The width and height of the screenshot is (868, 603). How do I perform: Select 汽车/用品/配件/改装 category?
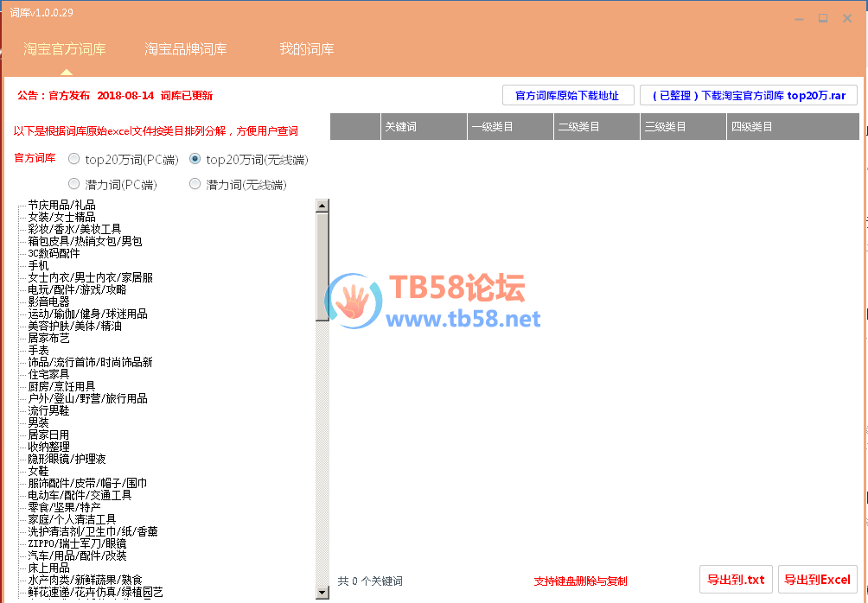(78, 555)
